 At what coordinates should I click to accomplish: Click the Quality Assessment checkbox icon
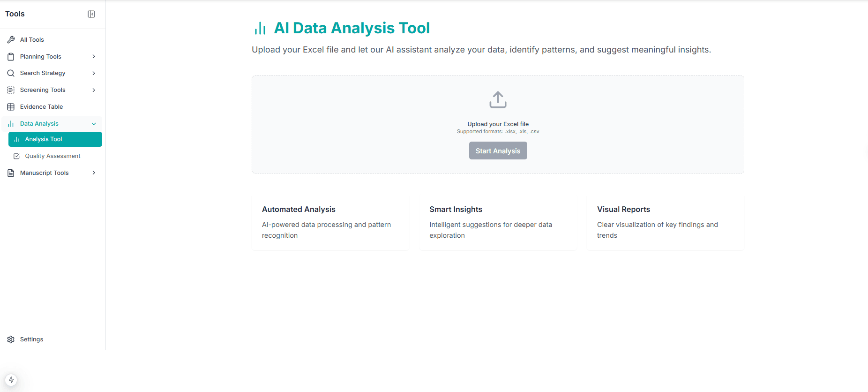click(x=17, y=156)
